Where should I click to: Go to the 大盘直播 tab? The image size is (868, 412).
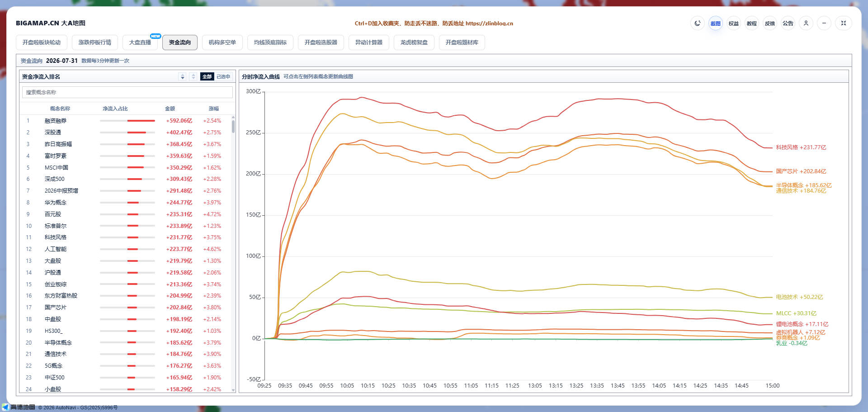[140, 43]
